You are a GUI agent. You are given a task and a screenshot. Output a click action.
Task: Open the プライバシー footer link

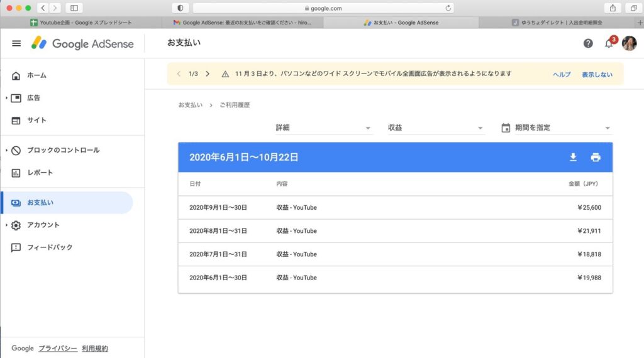click(x=58, y=348)
